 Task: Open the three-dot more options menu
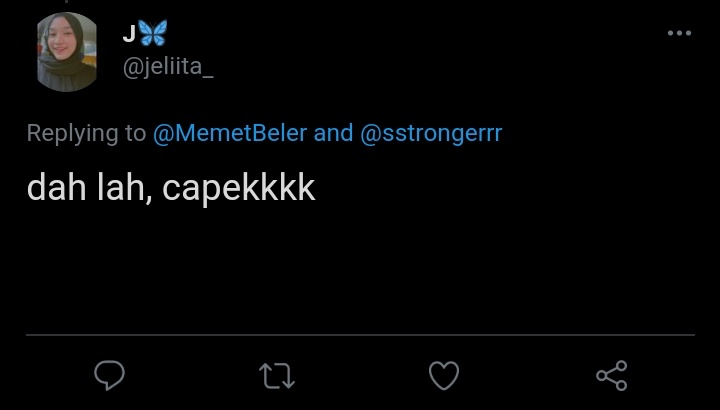point(679,33)
